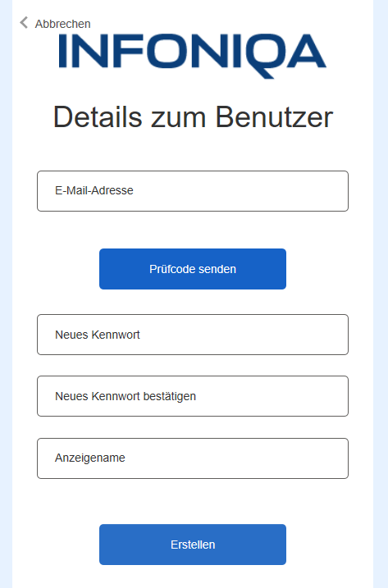The image size is (388, 588).
Task: Focus the Neues Kennwort password field
Action: pos(193,335)
